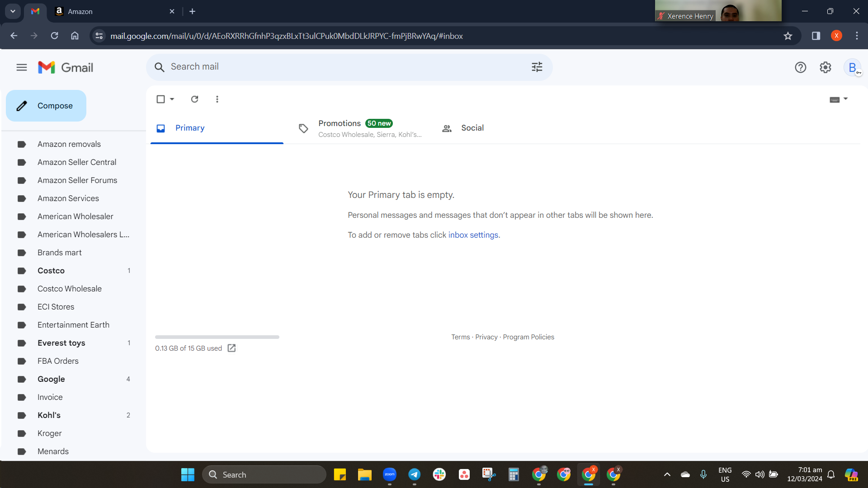Viewport: 868px width, 488px height.
Task: Select the Amazon browser tab
Action: [115, 11]
